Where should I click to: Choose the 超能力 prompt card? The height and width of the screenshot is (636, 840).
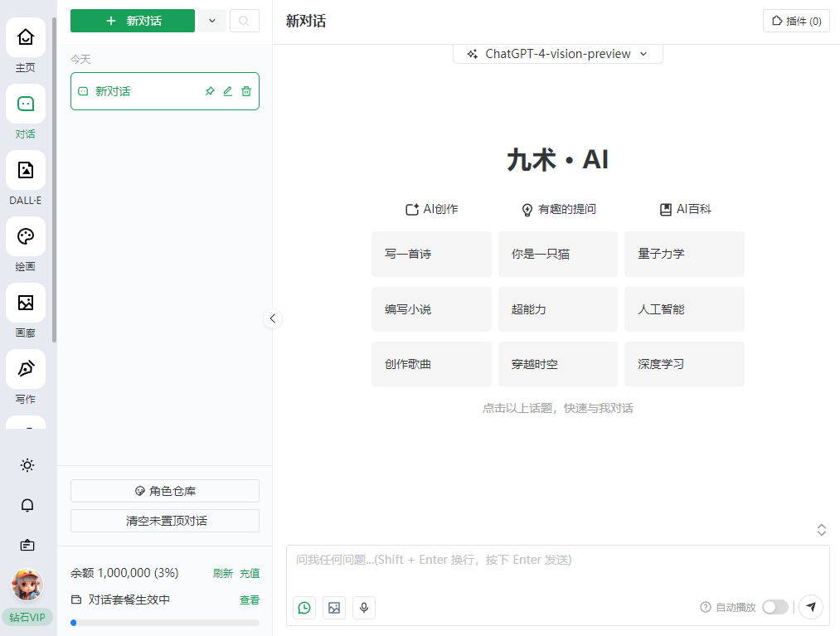point(558,309)
